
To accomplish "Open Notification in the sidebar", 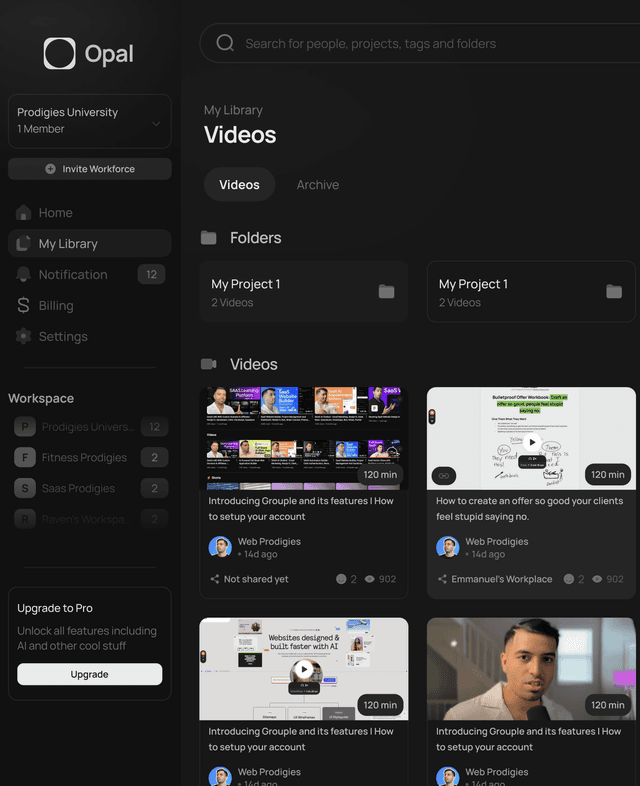I will click(x=90, y=275).
